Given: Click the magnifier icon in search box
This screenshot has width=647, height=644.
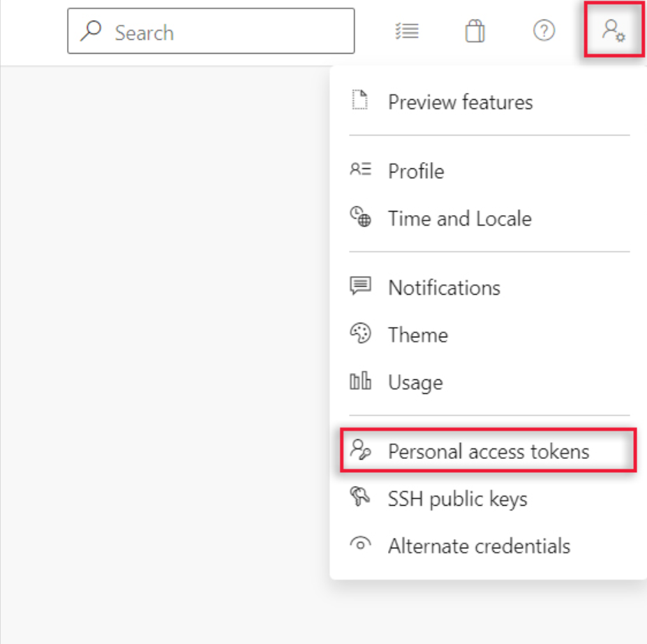Looking at the screenshot, I should click(91, 31).
